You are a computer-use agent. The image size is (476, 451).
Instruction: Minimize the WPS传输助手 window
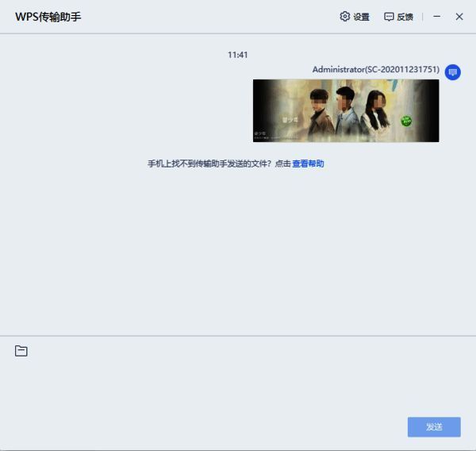click(437, 17)
